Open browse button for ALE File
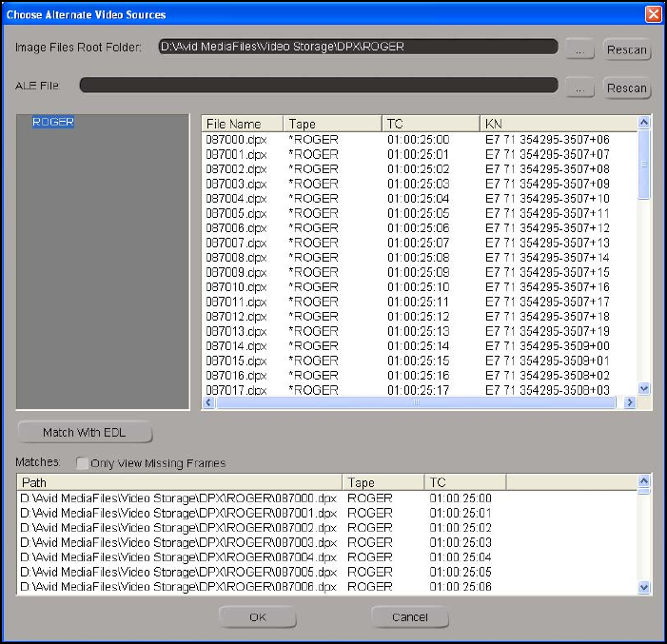 (x=579, y=88)
